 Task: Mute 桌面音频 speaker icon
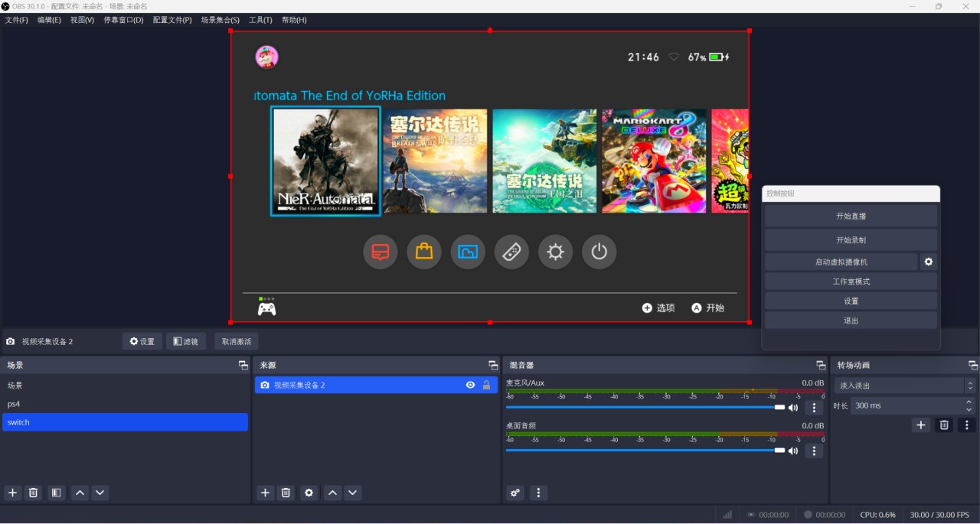[793, 451]
